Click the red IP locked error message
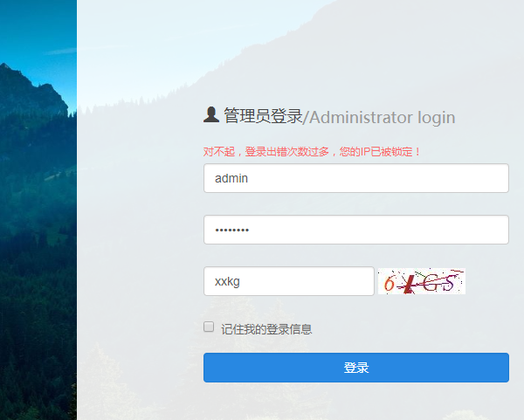 coord(312,152)
